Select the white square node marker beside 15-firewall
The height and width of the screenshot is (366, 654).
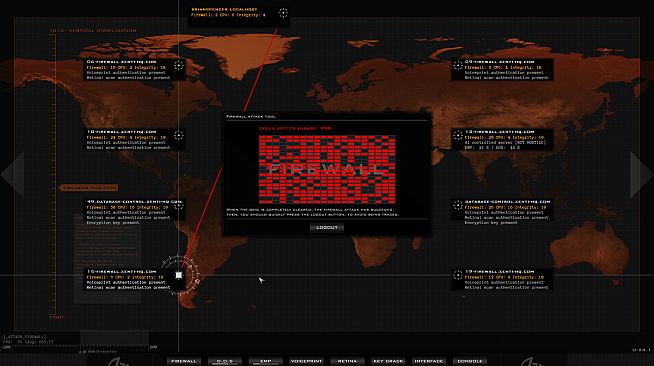click(x=179, y=275)
